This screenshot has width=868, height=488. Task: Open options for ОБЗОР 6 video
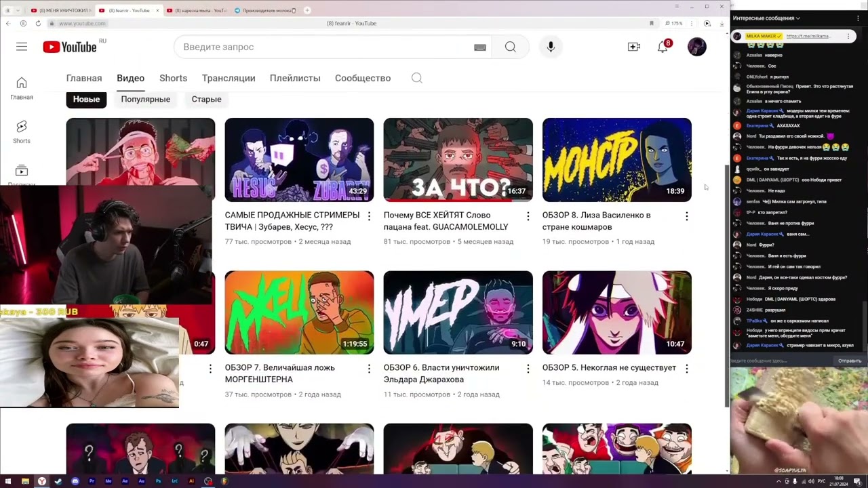click(528, 369)
